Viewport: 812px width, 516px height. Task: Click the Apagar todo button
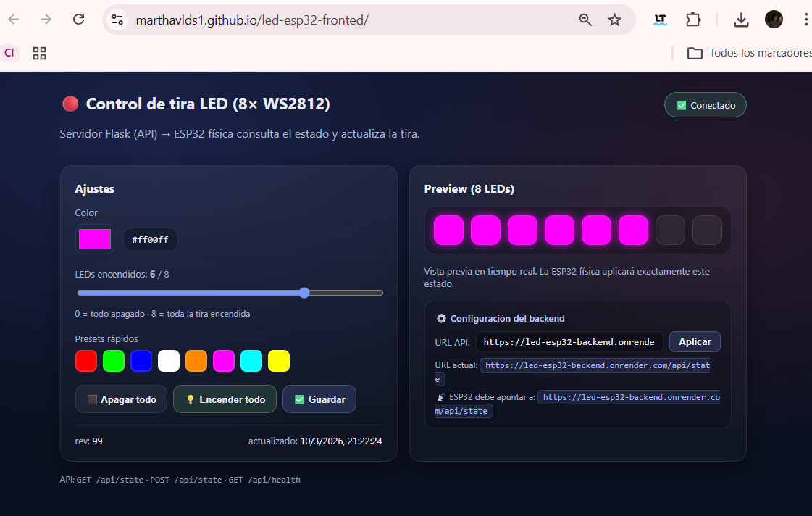coord(121,399)
